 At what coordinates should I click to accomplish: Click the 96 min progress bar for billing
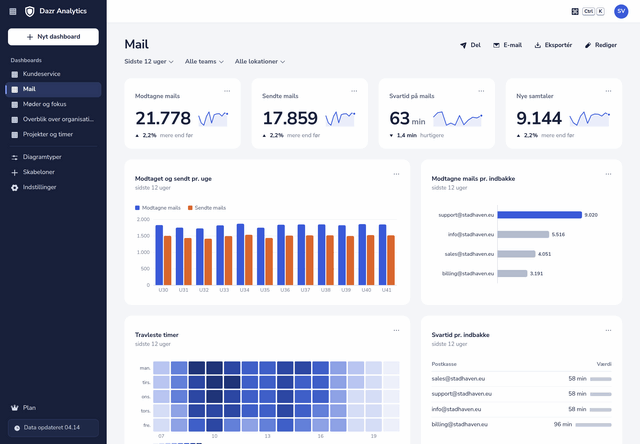593,425
